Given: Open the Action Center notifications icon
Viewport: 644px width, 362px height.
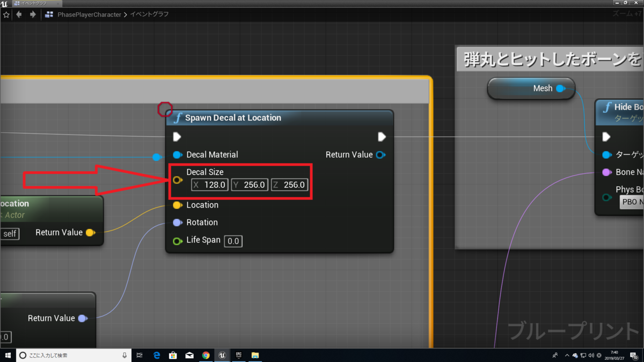Looking at the screenshot, I should point(634,355).
